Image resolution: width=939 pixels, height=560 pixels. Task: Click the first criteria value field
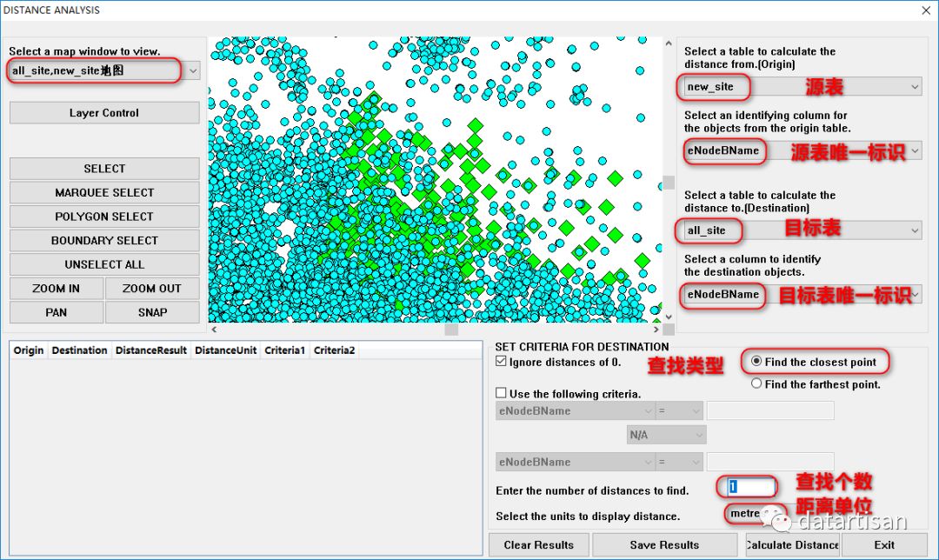(x=770, y=411)
